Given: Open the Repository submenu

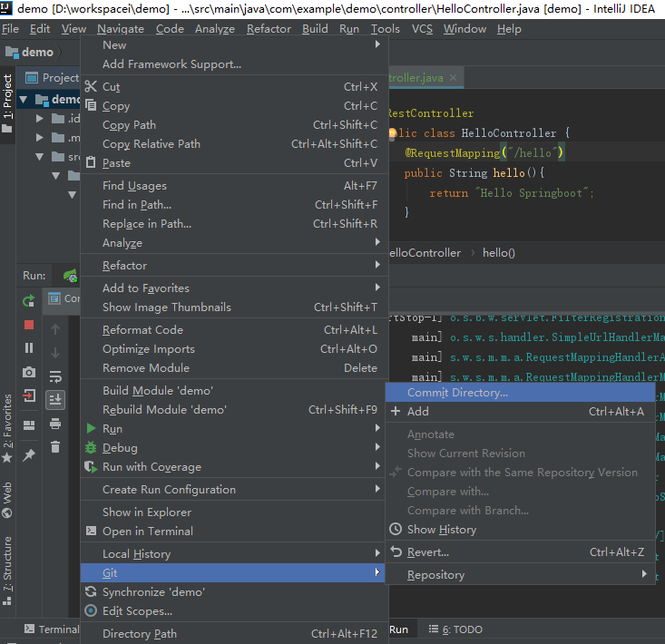Looking at the screenshot, I should click(x=521, y=575).
